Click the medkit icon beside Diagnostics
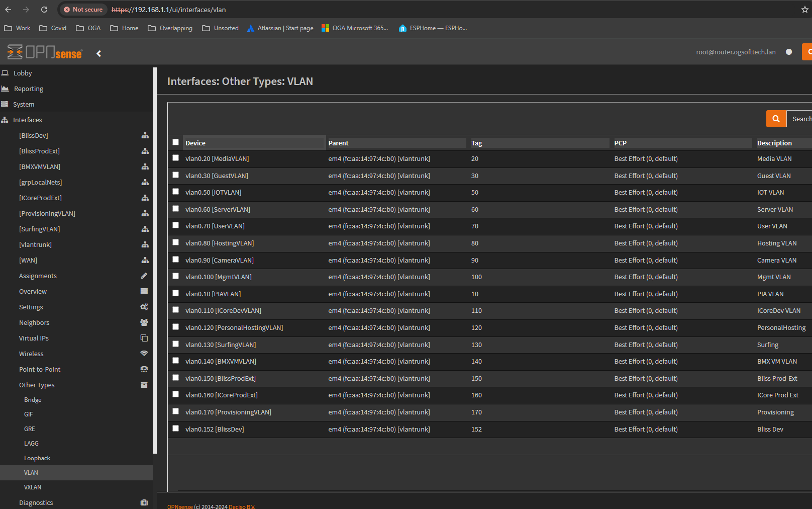Screen dimensions: 812x509 (144, 502)
